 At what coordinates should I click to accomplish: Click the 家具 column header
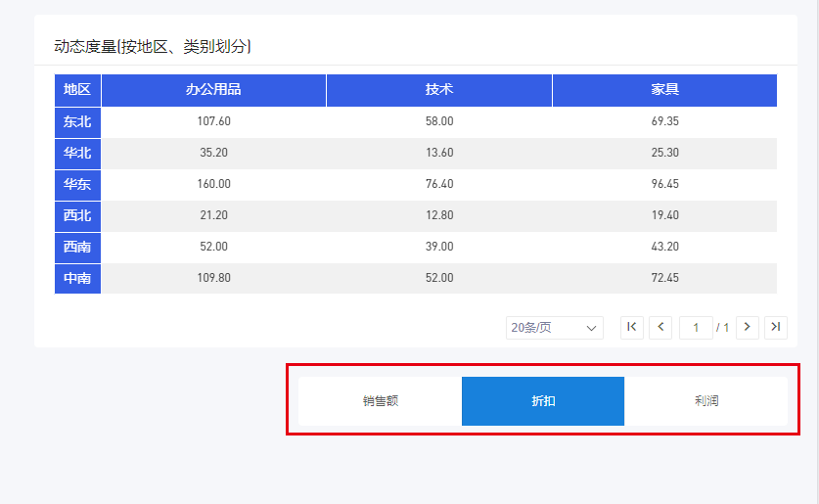[664, 90]
